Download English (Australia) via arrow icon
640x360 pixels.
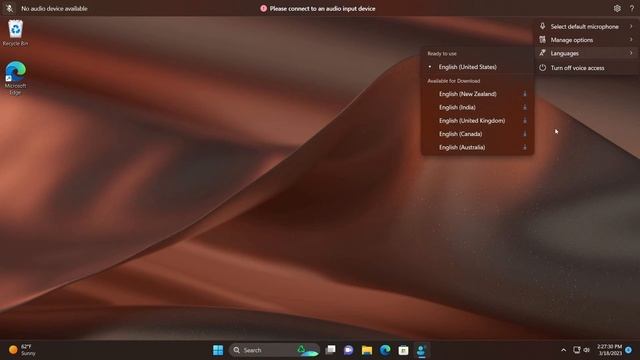(525, 147)
